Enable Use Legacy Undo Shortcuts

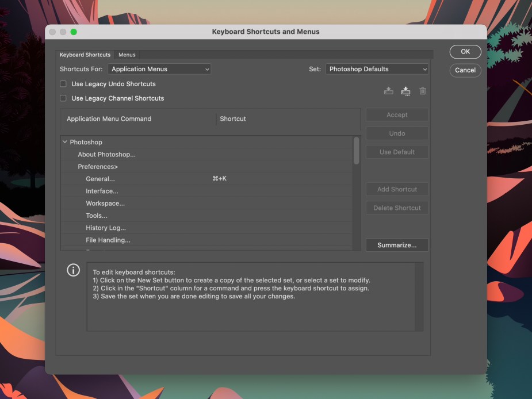[x=63, y=83]
